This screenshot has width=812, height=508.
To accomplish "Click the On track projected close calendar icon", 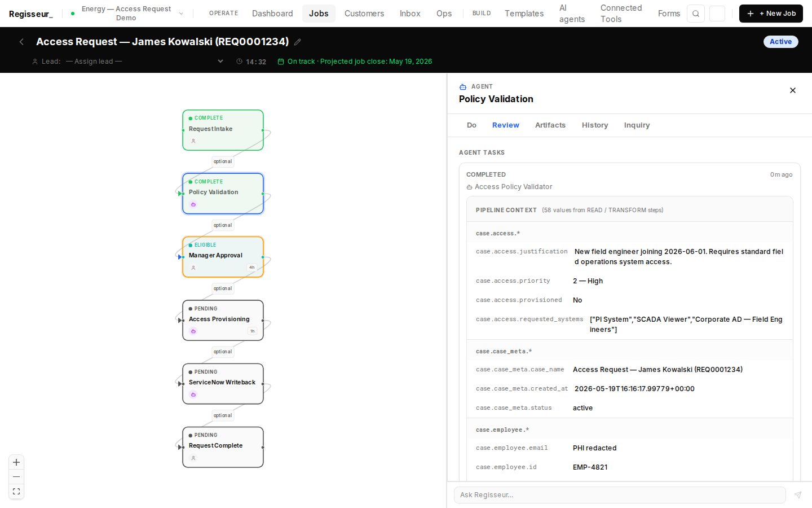I will 281,62.
